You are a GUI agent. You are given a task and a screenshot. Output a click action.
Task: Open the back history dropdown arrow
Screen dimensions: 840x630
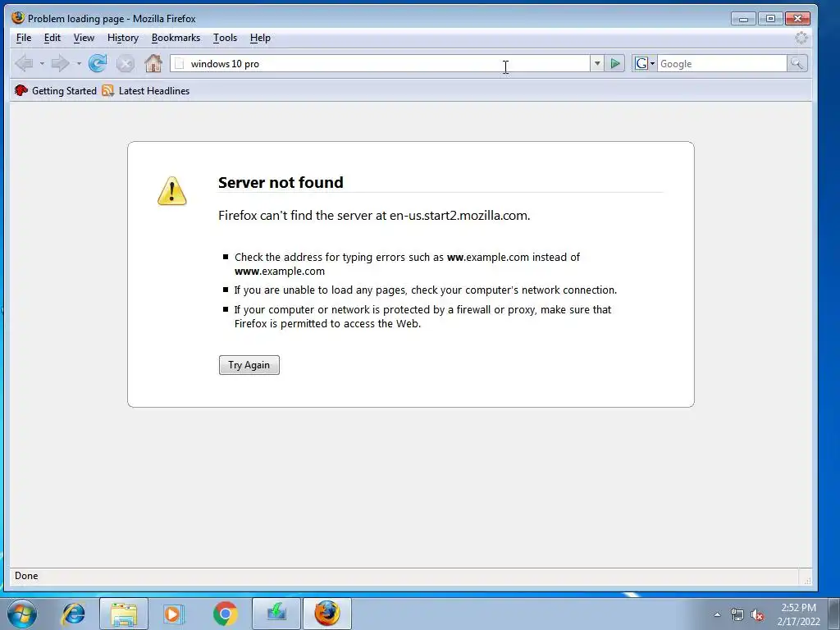pyautogui.click(x=42, y=64)
